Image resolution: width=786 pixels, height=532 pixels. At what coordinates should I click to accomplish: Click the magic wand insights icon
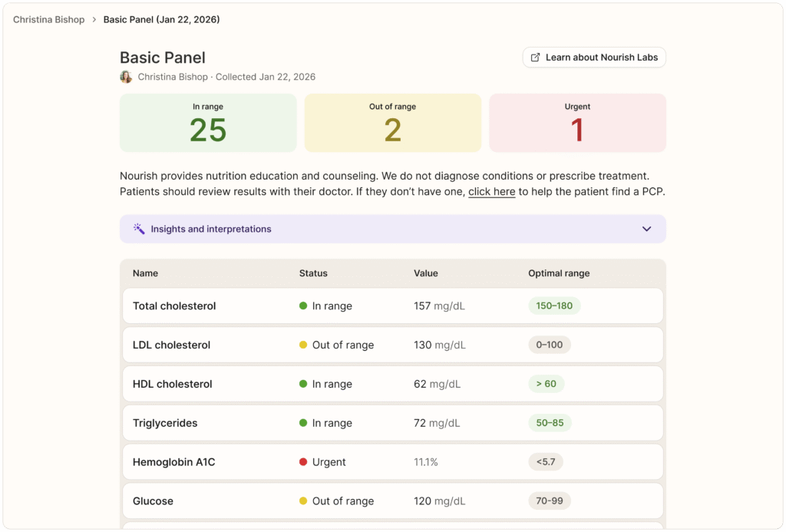pos(139,229)
